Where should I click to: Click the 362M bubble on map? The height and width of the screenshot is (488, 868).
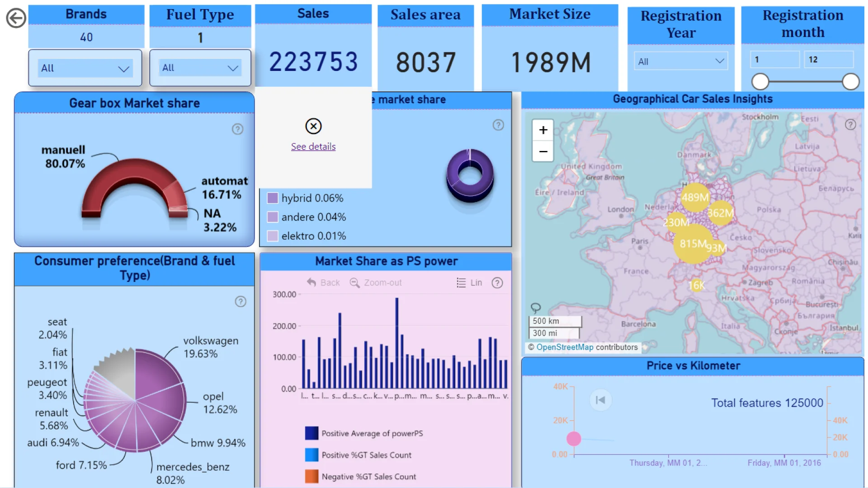720,213
